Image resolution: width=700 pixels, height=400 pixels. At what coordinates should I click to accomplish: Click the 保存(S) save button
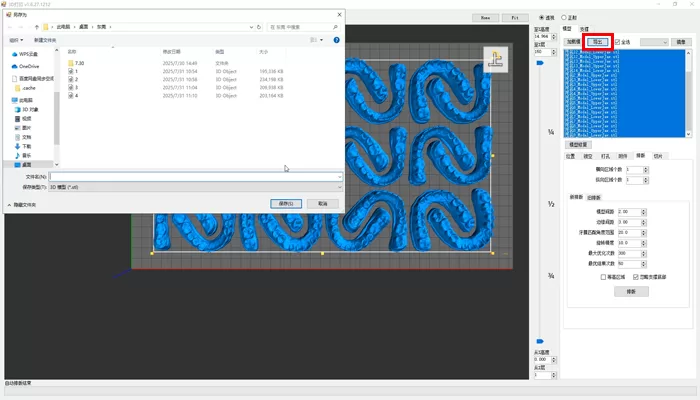click(x=286, y=204)
